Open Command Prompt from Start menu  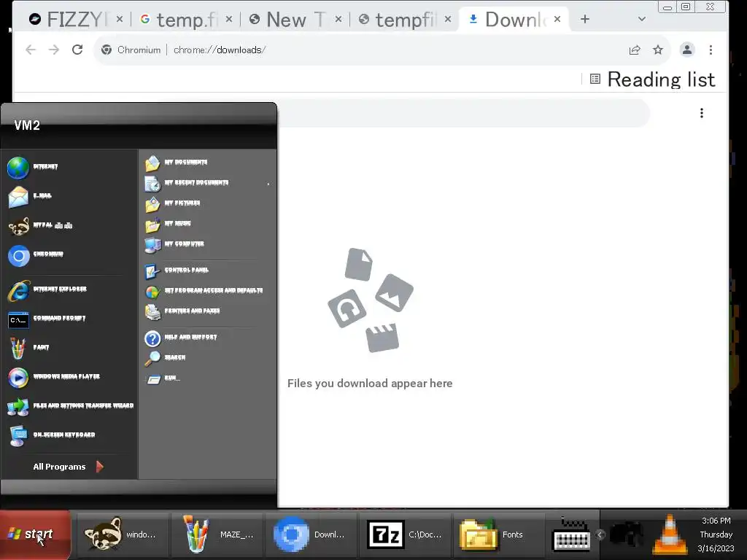pos(47,319)
